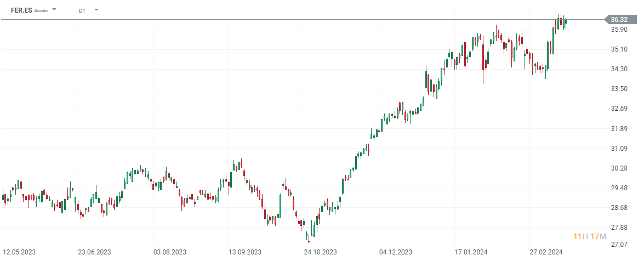Click the 31.09 price axis value
This screenshot has width=644, height=261.
619,149
